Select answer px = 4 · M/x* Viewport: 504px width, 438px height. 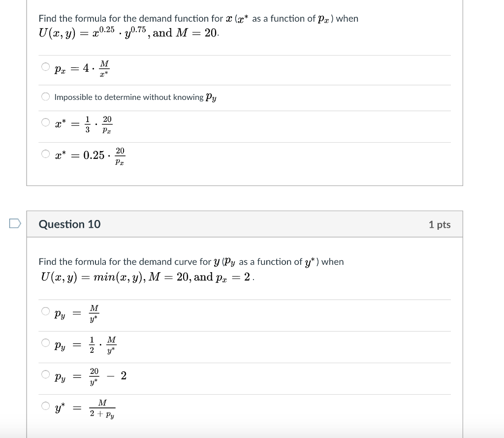(45, 66)
